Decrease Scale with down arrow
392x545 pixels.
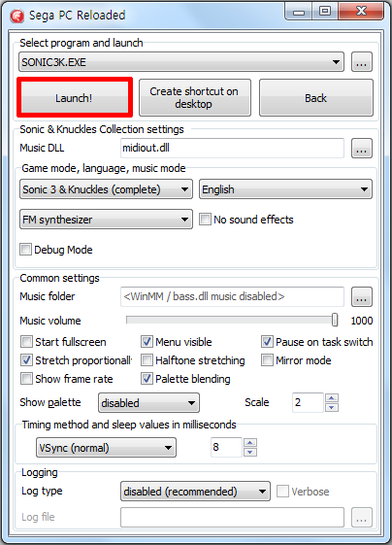332,407
